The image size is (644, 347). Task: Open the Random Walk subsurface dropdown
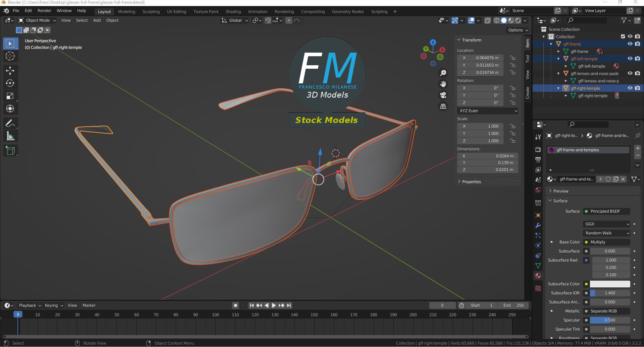click(606, 233)
